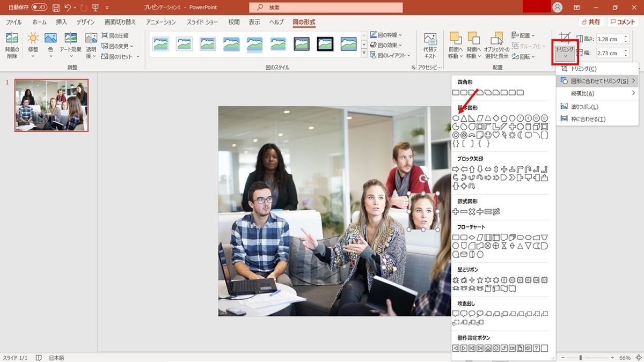The image size is (644, 362).
Task: Select 枠に合わせる(T) menu item
Action: click(x=597, y=119)
